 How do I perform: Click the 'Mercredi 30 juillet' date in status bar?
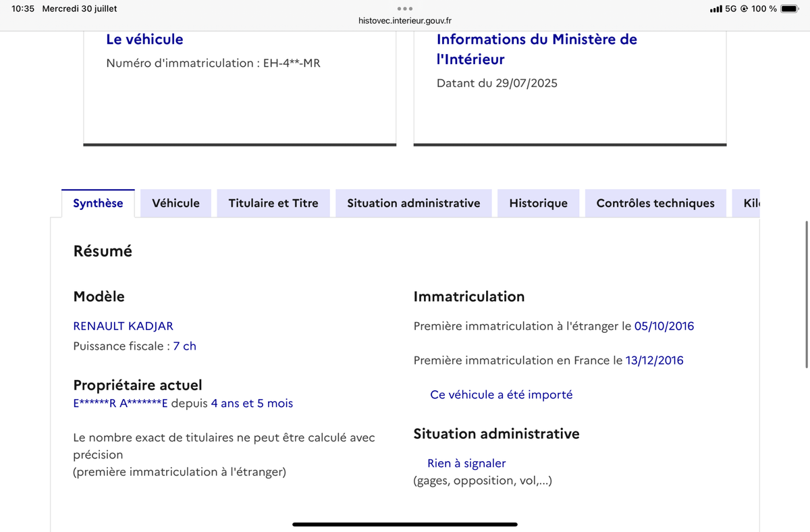click(79, 9)
